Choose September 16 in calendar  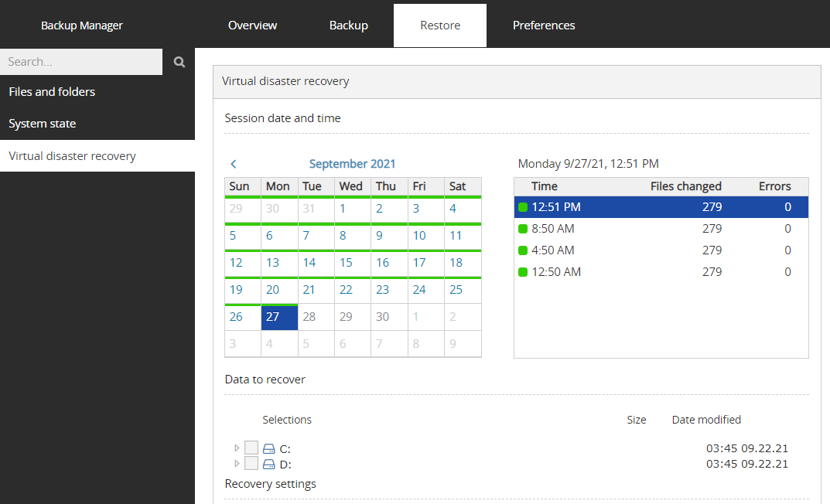tap(389, 264)
